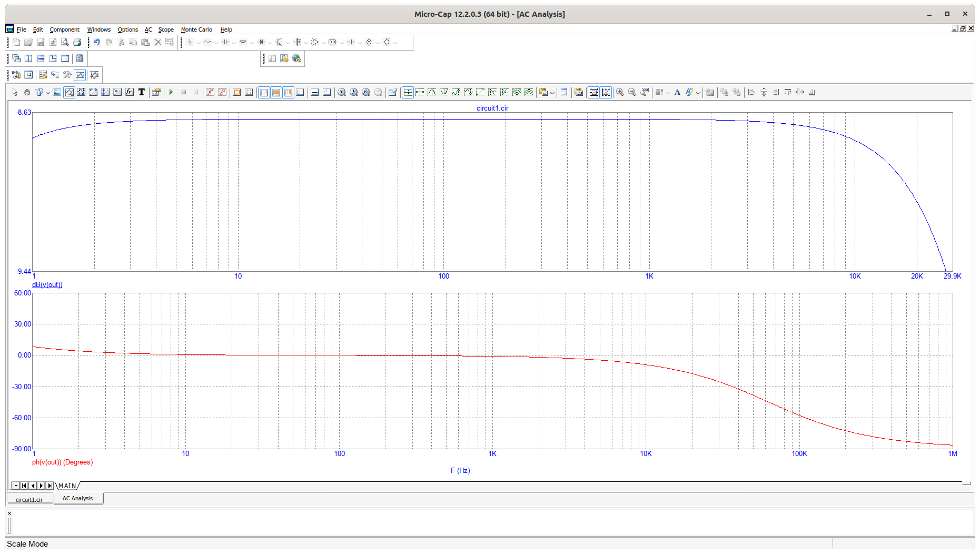Switch to the circuit1.cir tab

tap(29, 499)
